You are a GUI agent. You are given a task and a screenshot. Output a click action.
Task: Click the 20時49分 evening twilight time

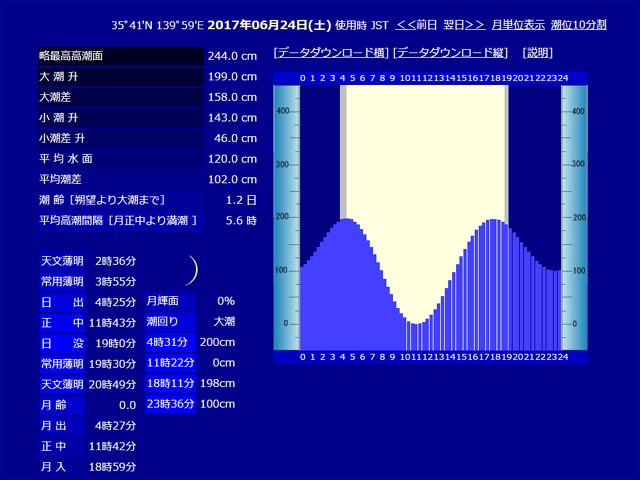point(112,384)
